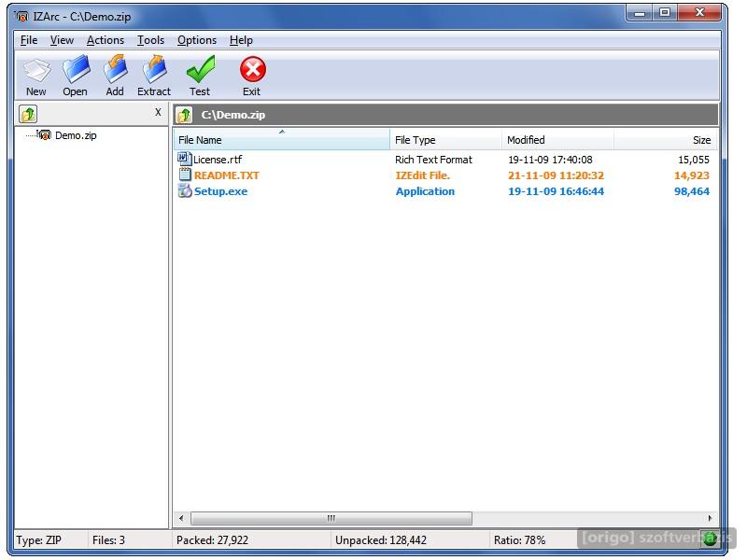Open the Actions menu

(106, 40)
